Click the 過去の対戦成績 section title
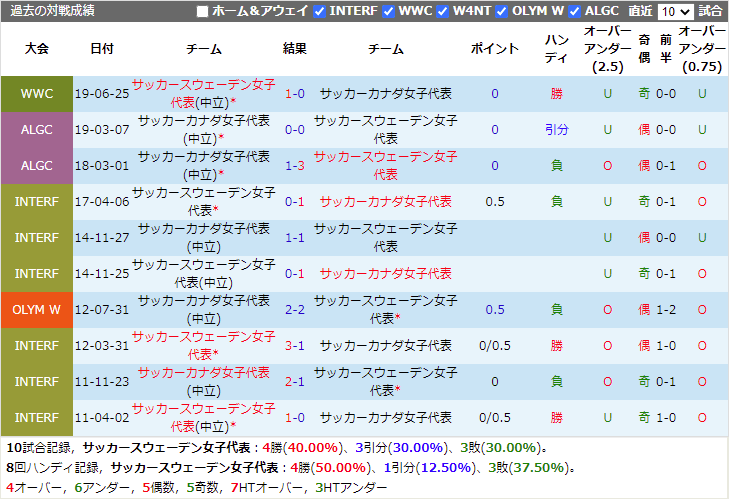Image resolution: width=729 pixels, height=499 pixels. click(53, 11)
